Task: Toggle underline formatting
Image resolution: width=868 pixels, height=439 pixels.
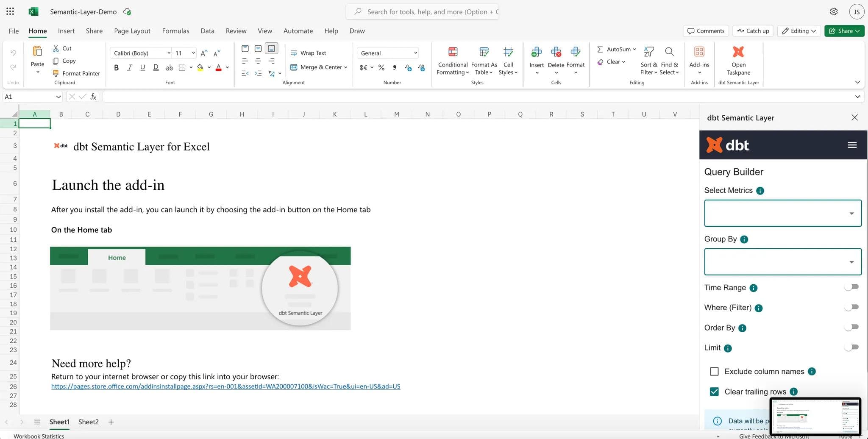Action: pyautogui.click(x=142, y=67)
